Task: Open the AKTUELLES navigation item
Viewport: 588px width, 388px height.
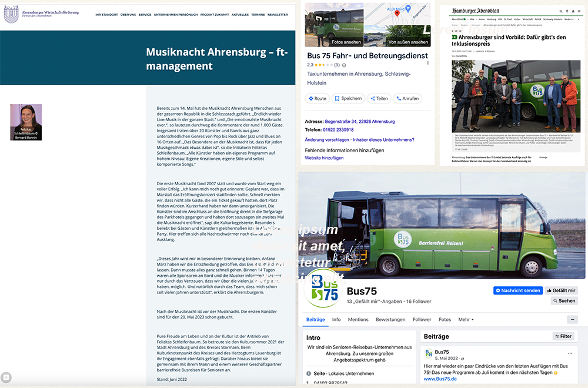Action: pos(240,15)
